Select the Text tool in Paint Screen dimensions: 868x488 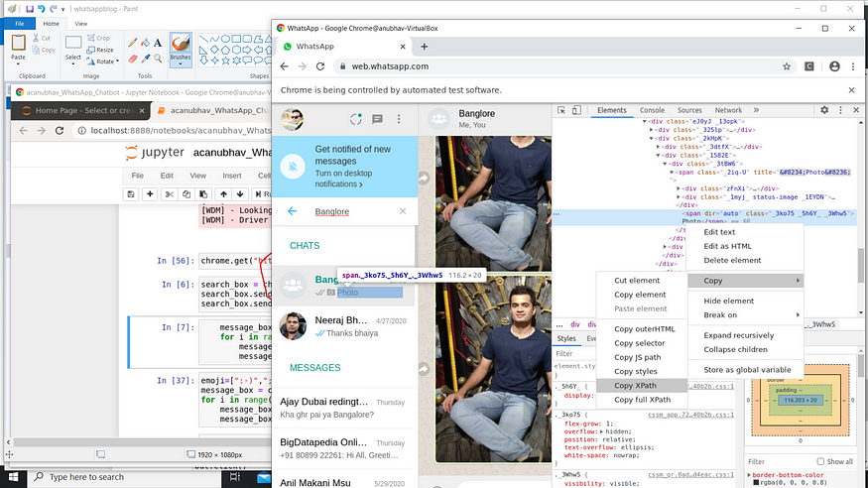coord(158,43)
